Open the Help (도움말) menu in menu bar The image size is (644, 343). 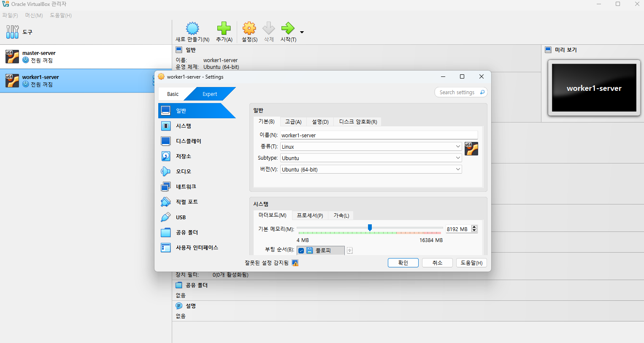point(61,16)
